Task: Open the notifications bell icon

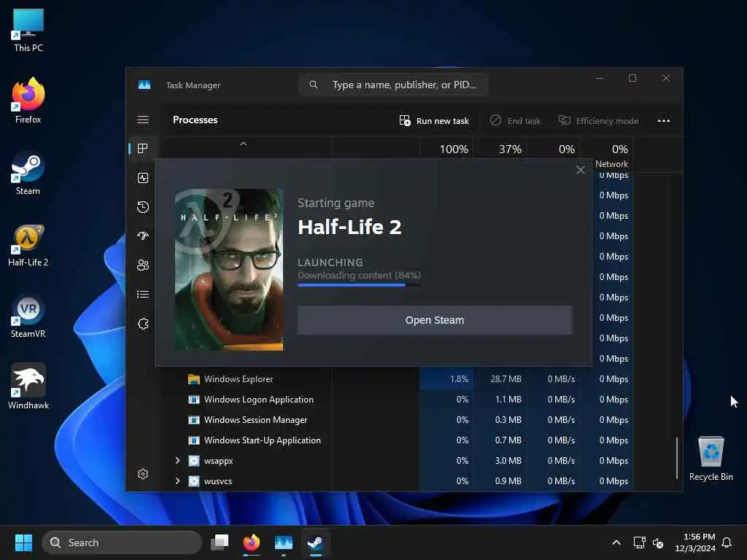Action: (727, 542)
